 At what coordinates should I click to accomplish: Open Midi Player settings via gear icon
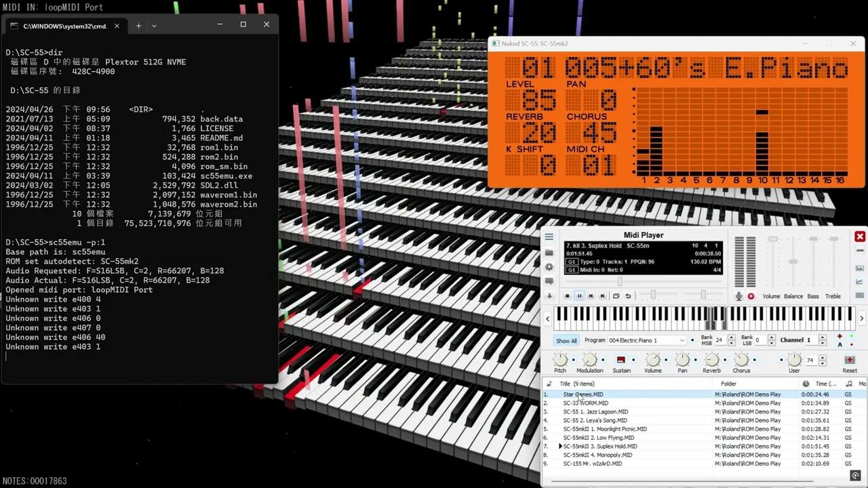click(549, 267)
